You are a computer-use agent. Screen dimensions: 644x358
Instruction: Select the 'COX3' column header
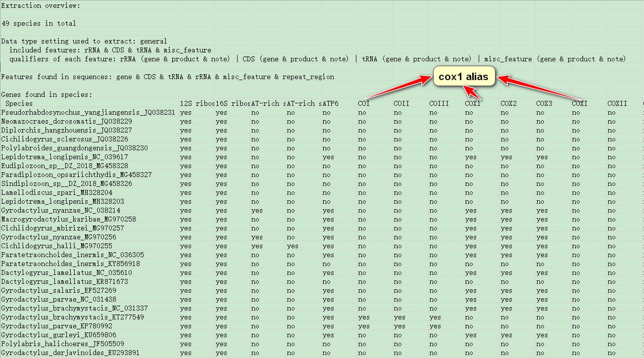pyautogui.click(x=544, y=104)
